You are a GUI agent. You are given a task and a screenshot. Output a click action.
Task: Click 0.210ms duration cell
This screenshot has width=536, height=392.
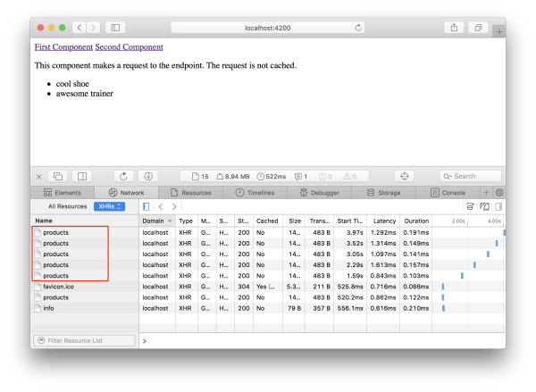point(416,308)
